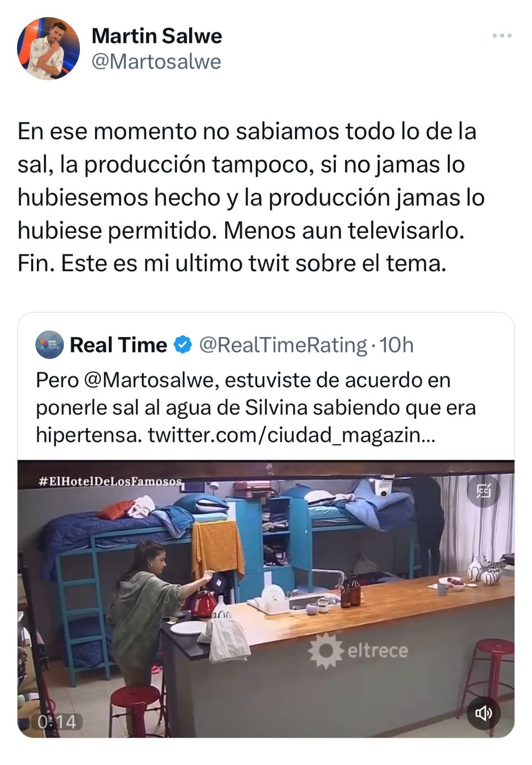Screen dimensions: 532x765
Task: Open the @Martosalwe handle under the name
Action: coord(156,62)
